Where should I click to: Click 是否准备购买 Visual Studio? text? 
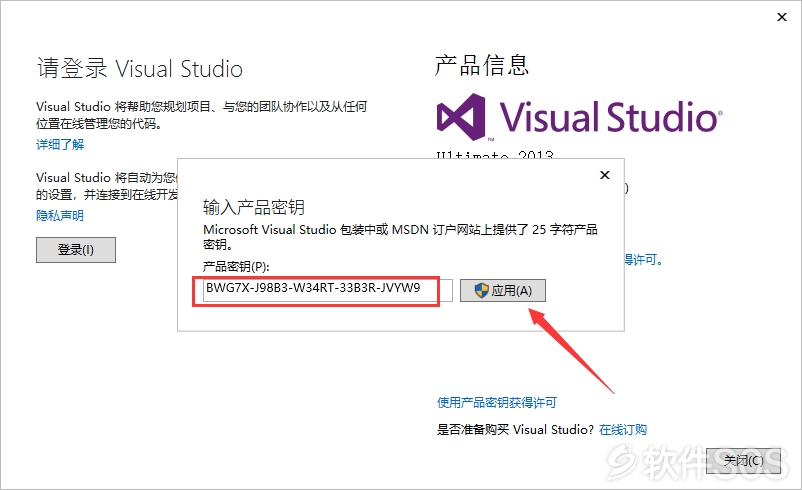tap(515, 430)
